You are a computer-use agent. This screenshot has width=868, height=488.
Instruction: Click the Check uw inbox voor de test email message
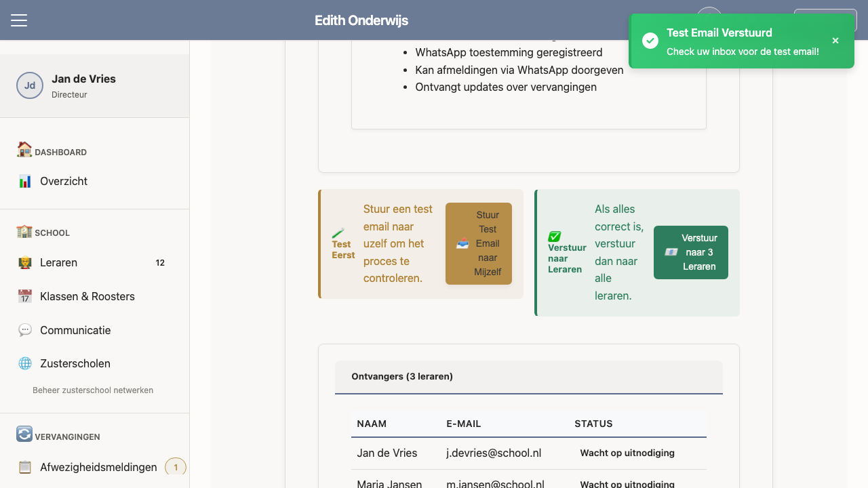tap(743, 52)
